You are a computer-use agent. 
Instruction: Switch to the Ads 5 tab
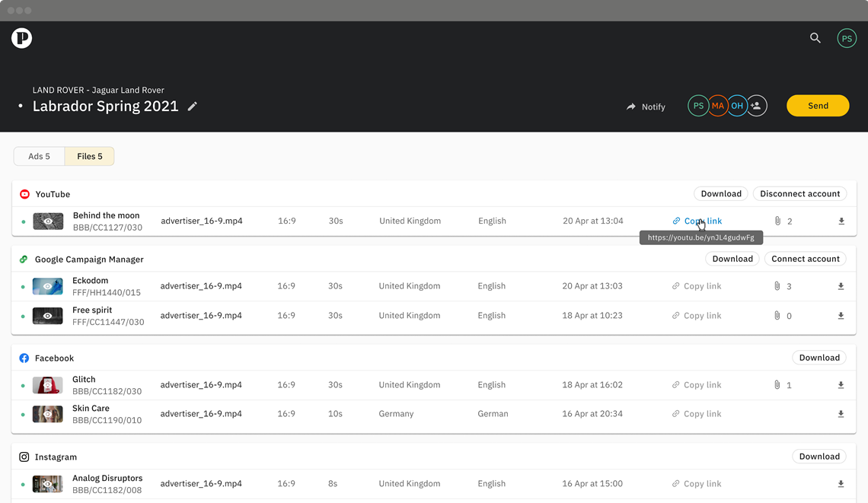click(40, 156)
